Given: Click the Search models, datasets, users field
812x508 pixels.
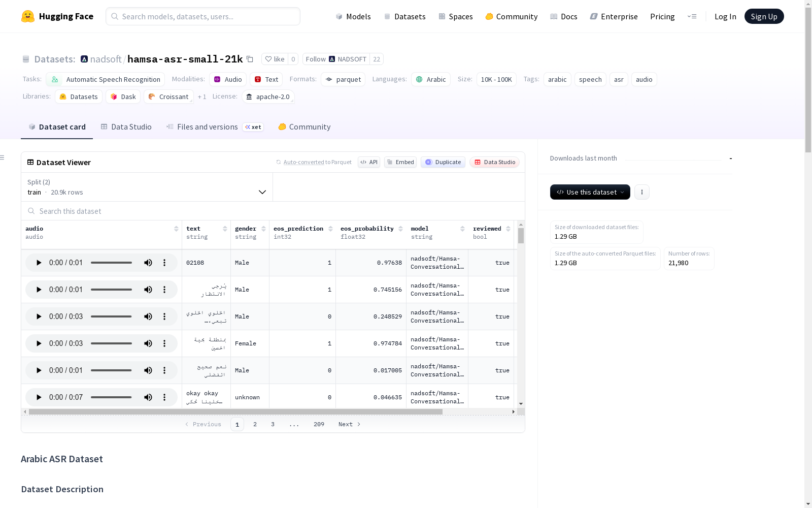Looking at the screenshot, I should (203, 16).
